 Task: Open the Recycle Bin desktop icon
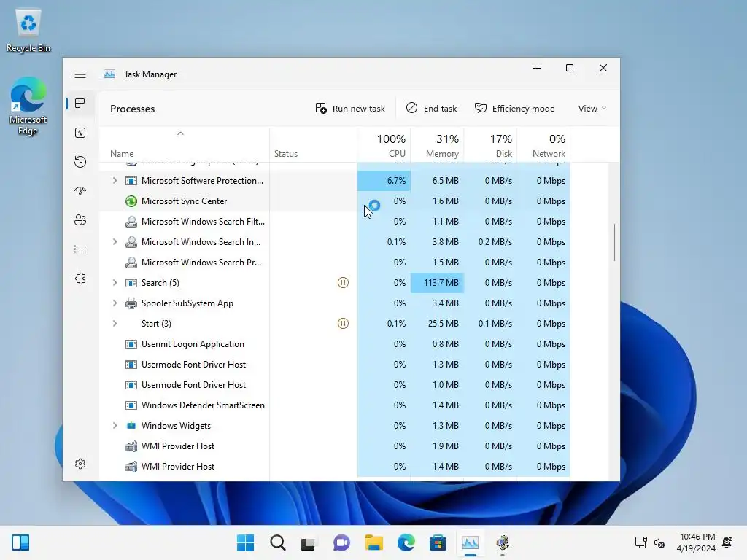click(28, 31)
